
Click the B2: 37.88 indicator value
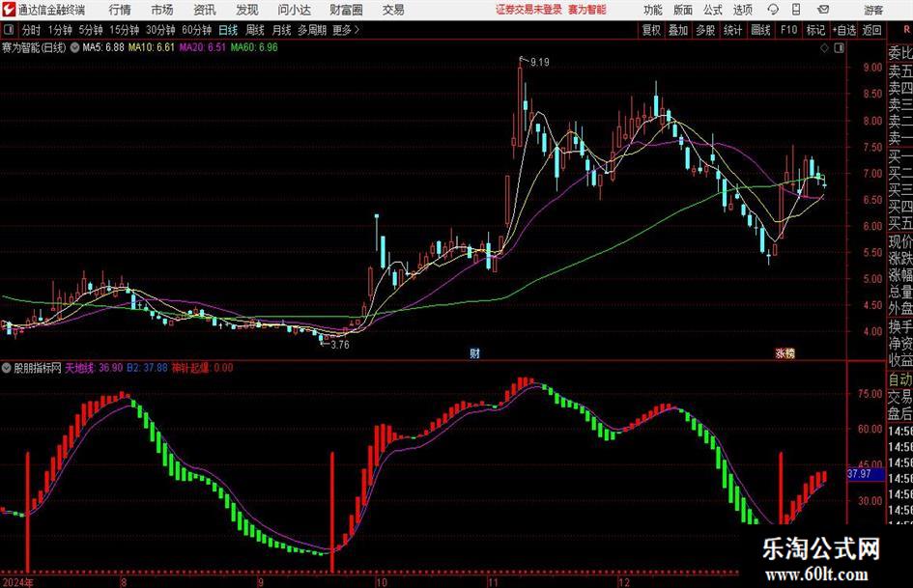click(x=147, y=367)
